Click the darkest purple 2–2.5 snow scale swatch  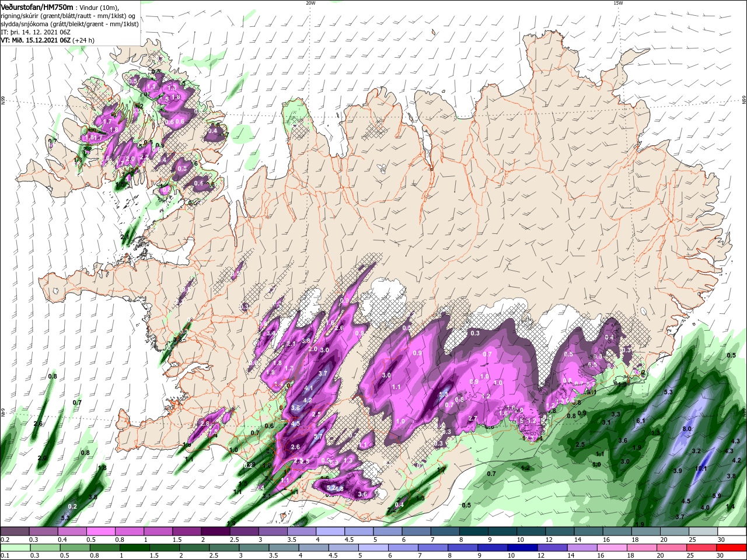[x=215, y=531]
